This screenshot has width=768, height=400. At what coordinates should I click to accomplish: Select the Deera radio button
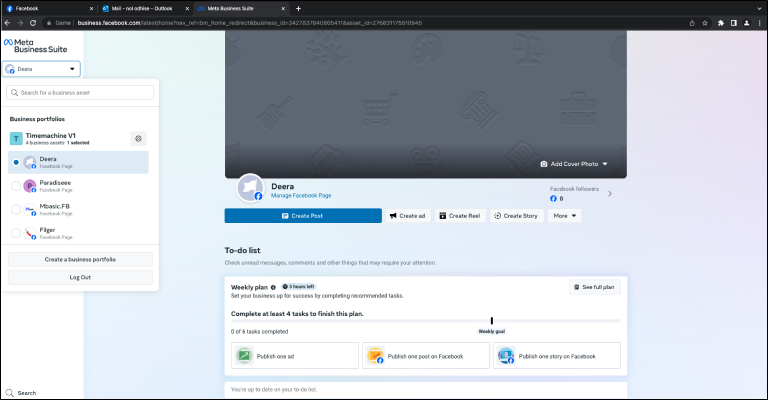point(16,162)
